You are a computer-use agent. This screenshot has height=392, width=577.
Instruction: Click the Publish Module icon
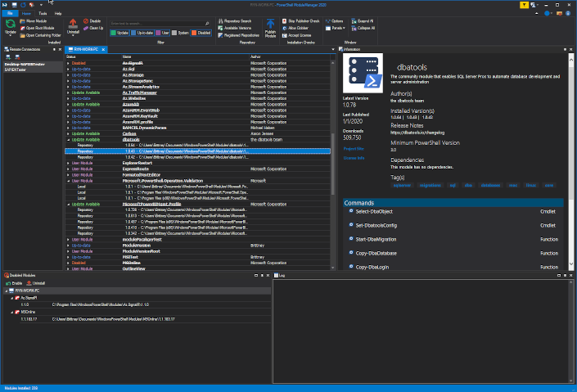(270, 24)
